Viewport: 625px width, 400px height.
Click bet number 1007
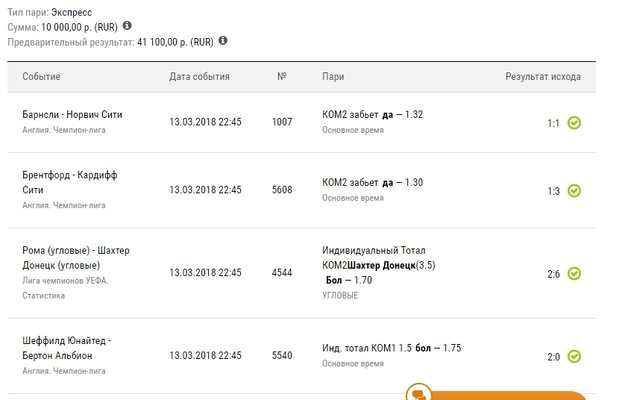pyautogui.click(x=282, y=122)
